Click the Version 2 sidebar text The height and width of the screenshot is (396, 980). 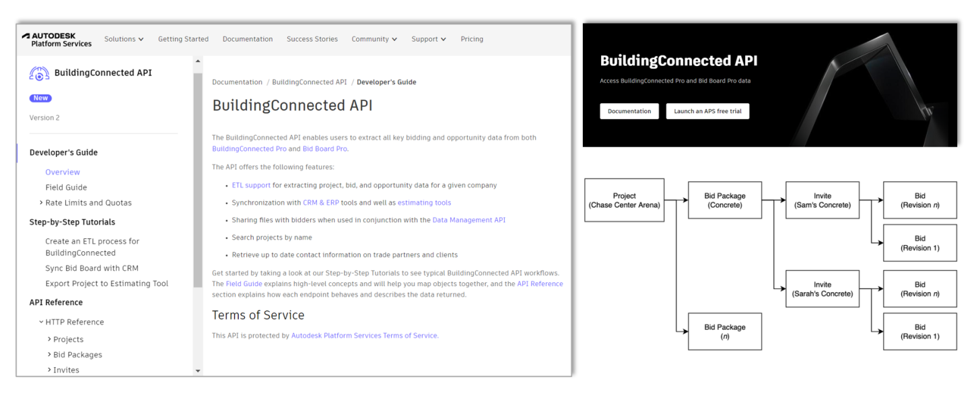(44, 118)
